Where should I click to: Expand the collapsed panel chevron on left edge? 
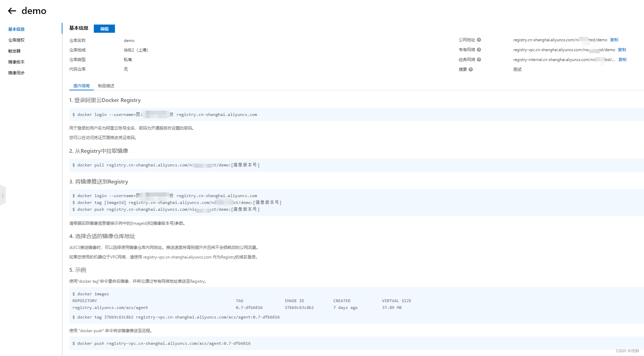click(3, 195)
